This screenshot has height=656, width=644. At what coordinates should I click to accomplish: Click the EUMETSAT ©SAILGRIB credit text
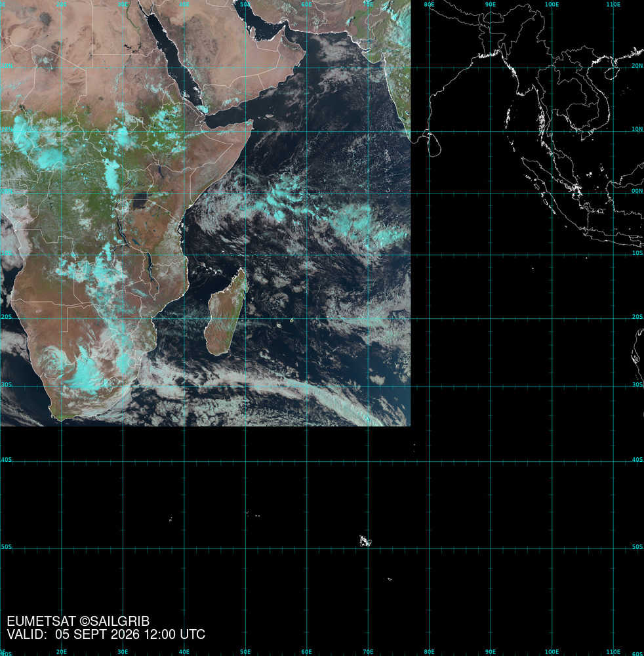point(78,621)
